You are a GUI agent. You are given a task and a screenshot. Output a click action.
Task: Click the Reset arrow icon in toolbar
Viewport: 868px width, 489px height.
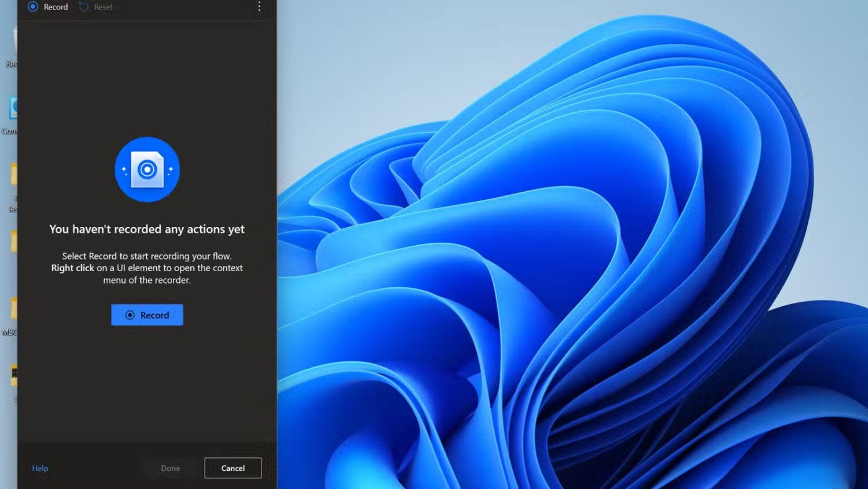pos(84,7)
